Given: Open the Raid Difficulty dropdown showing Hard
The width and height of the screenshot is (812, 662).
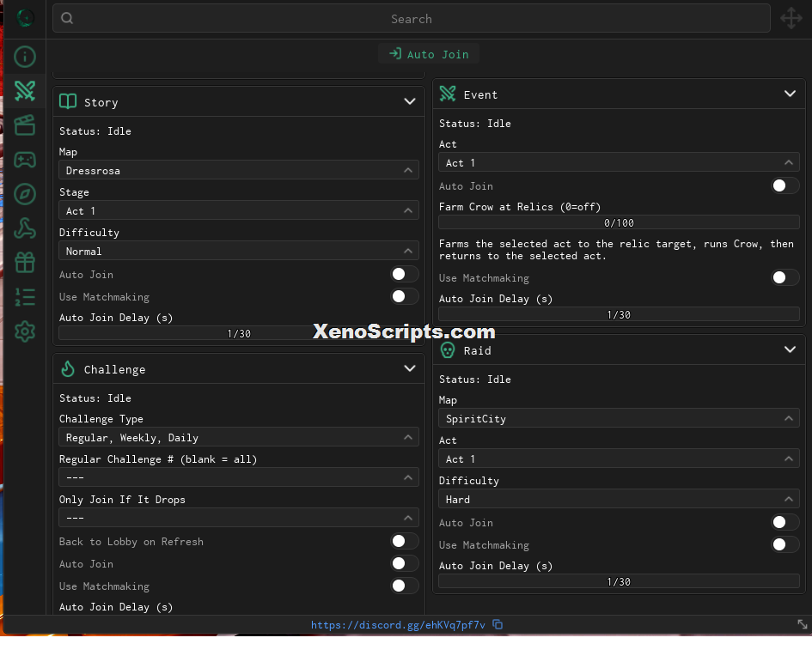Looking at the screenshot, I should tap(619, 499).
